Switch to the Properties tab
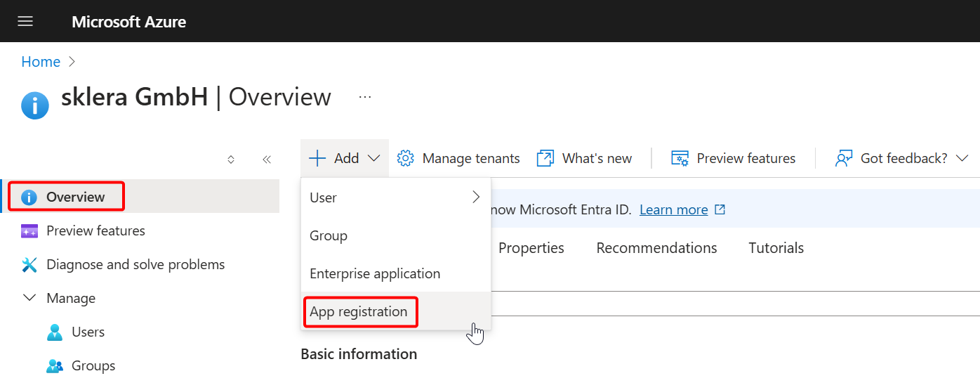The height and width of the screenshot is (383, 980). (531, 248)
